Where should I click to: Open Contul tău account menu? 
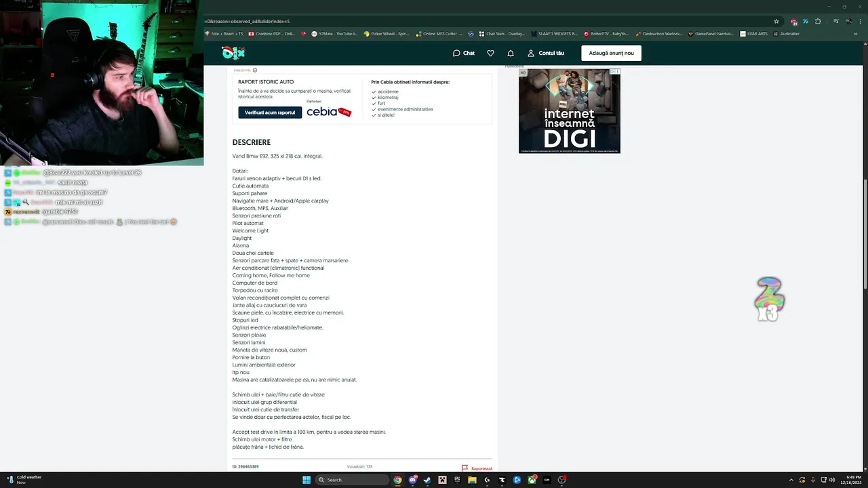546,53
